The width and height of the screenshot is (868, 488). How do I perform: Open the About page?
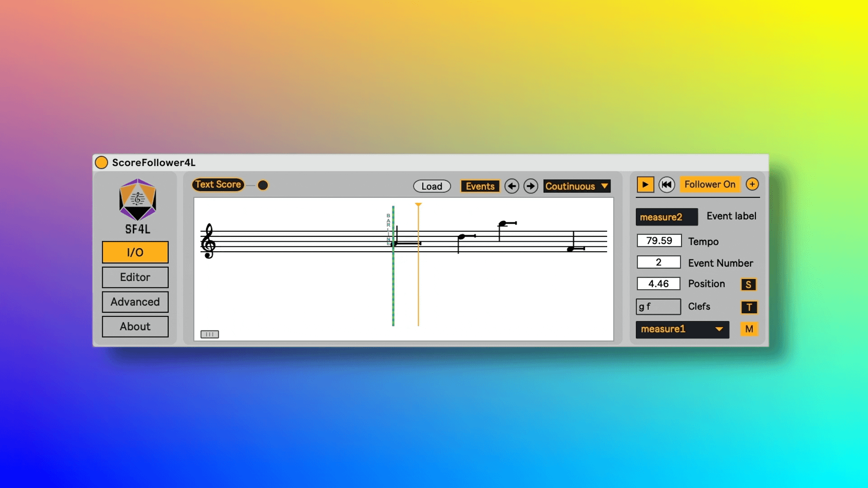click(x=135, y=326)
